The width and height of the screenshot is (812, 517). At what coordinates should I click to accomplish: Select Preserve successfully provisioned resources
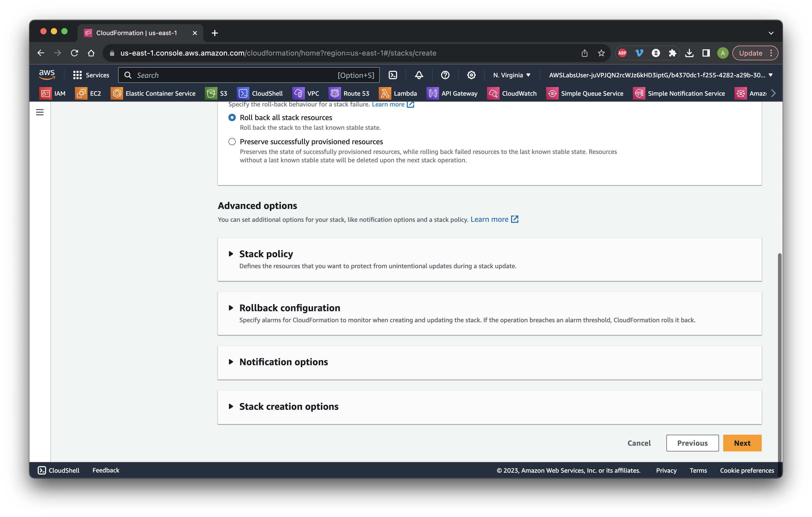[232, 141]
